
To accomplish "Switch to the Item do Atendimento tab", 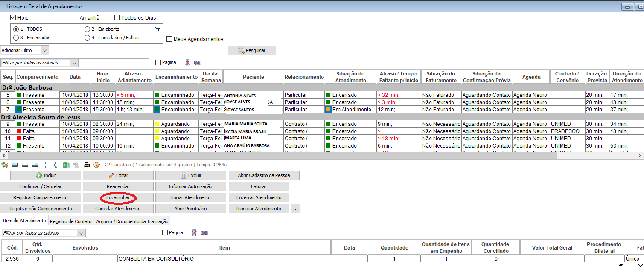I will pos(24,221).
